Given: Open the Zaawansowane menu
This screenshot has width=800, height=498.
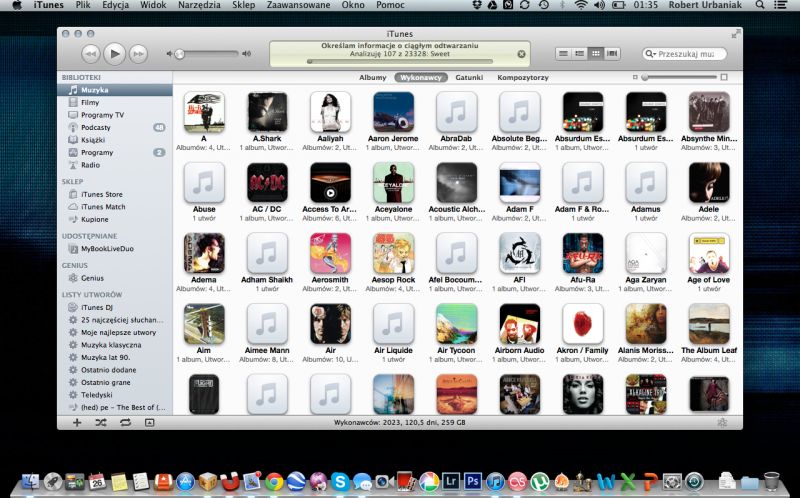Looking at the screenshot, I should (298, 5).
